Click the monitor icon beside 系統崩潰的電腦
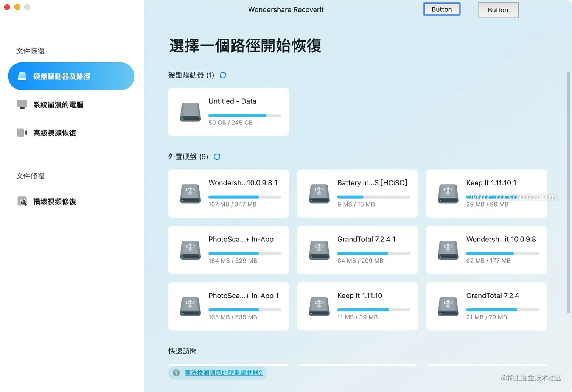This screenshot has width=572, height=392. (22, 104)
